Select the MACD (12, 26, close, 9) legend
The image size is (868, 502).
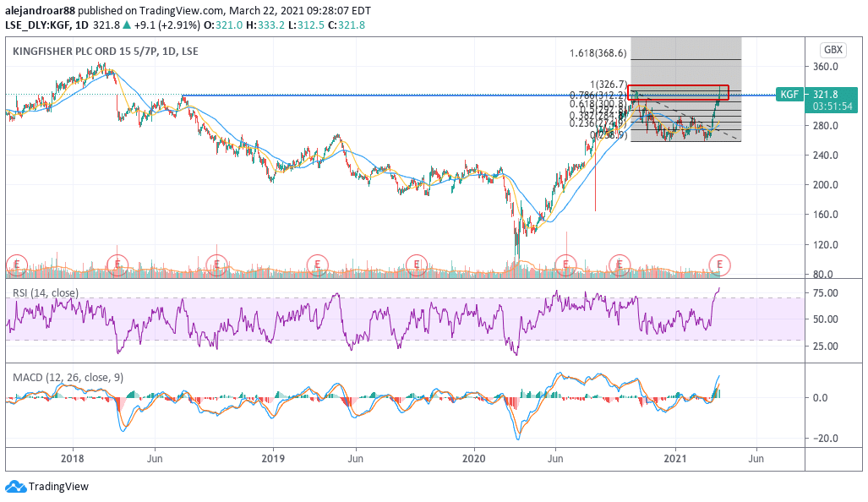point(68,378)
